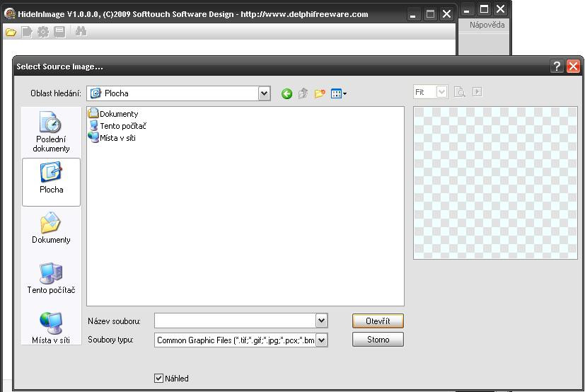585x392 pixels.
Task: Click the save disk icon in HideInImage toolbar
Action: [59, 32]
